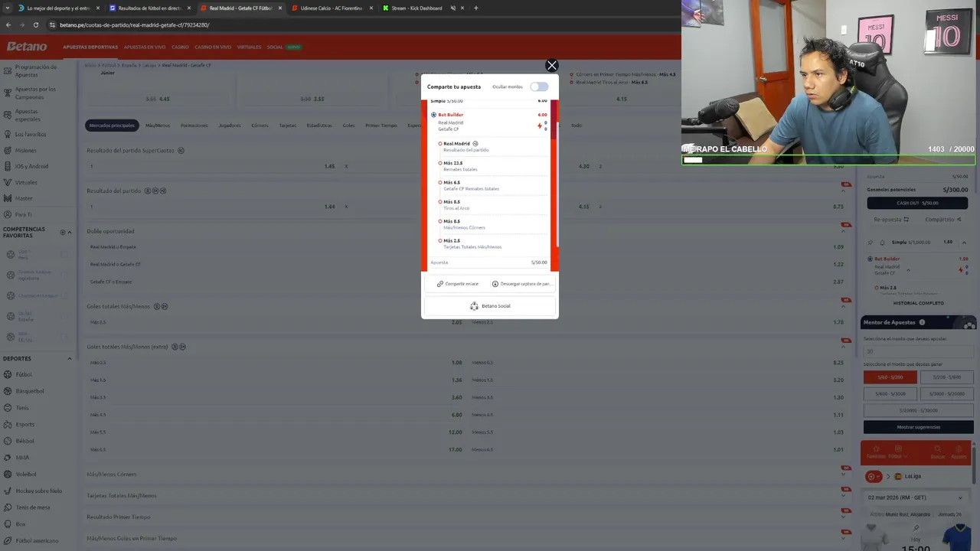Open the Virtuales top menu item
The image size is (980, 551).
point(249,47)
